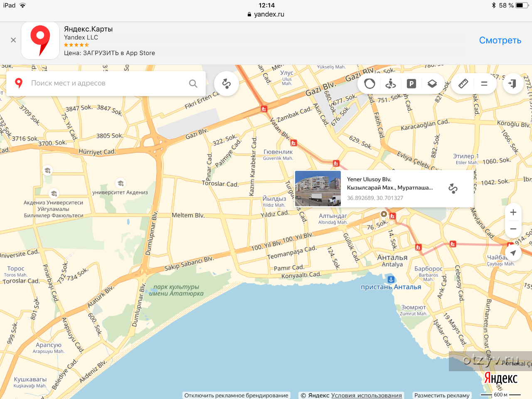Screen dimensions: 532x399
Task: Tap the Яндекс.Карты app icon in banner
Action: pyautogui.click(x=40, y=40)
